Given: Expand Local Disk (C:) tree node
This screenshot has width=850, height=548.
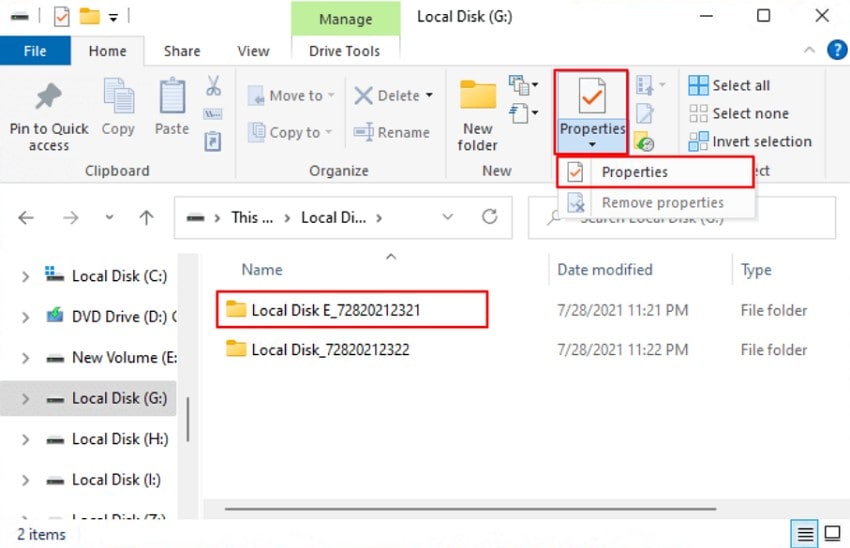Looking at the screenshot, I should (25, 277).
